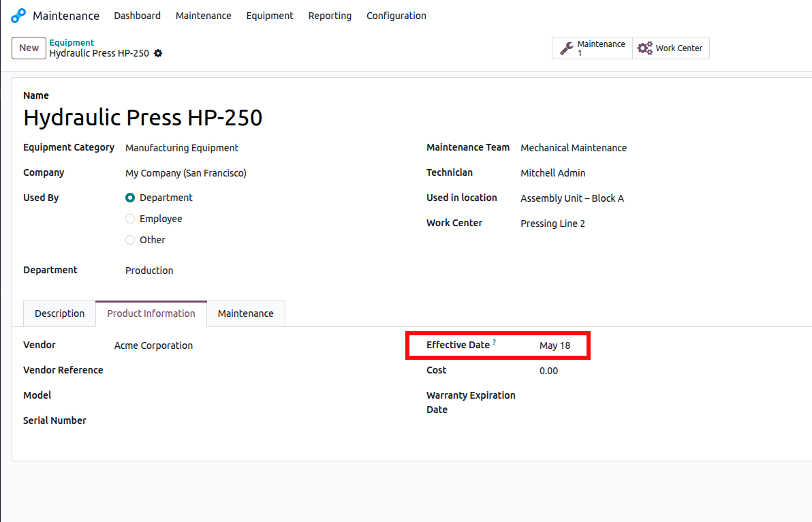
Task: Open the Maintenance Team field Mechanical Maintenance
Action: 574,148
